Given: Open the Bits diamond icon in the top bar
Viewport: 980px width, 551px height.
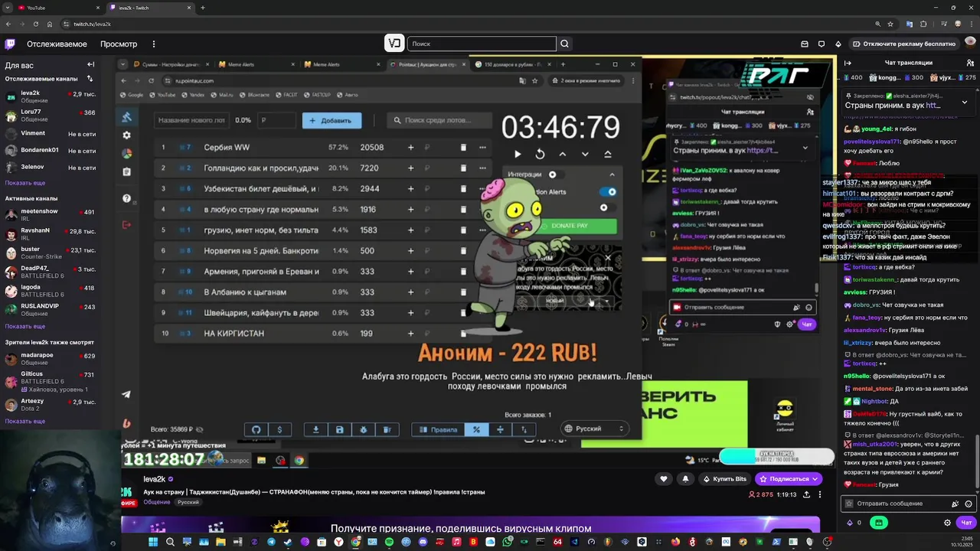Looking at the screenshot, I should 838,44.
